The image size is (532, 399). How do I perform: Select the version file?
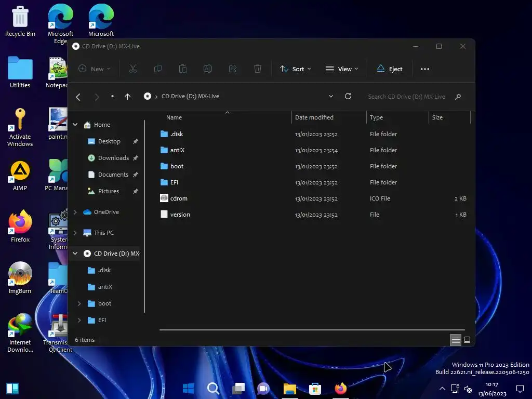click(x=180, y=215)
